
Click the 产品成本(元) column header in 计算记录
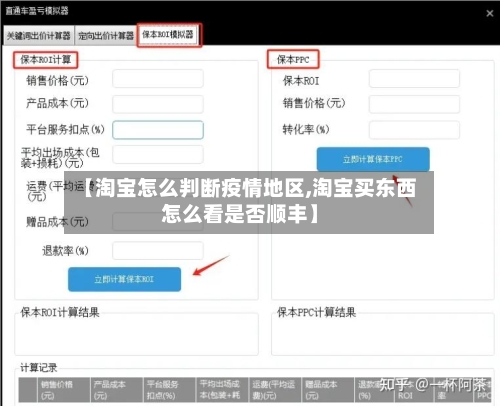[x=117, y=390]
